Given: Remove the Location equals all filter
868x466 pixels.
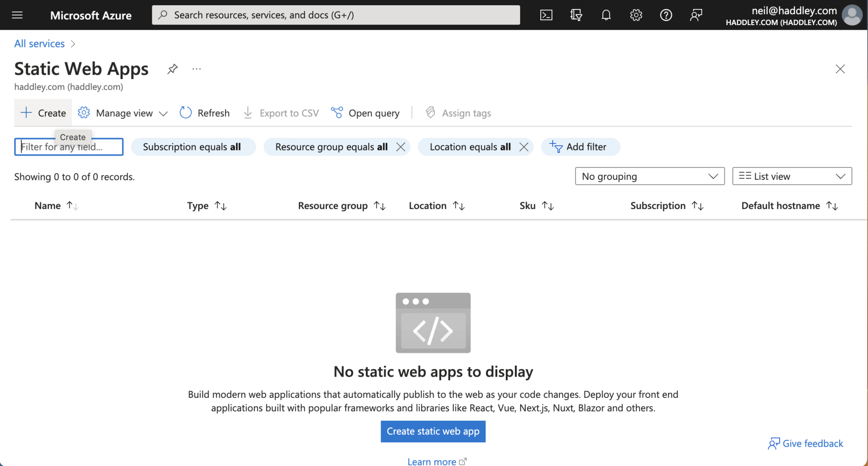Looking at the screenshot, I should click(x=523, y=147).
